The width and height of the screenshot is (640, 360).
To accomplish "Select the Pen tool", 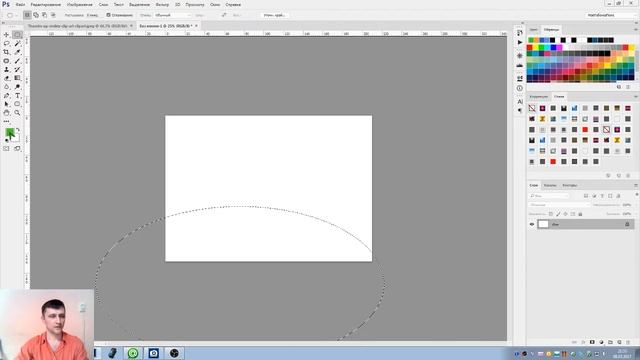I will 6,96.
